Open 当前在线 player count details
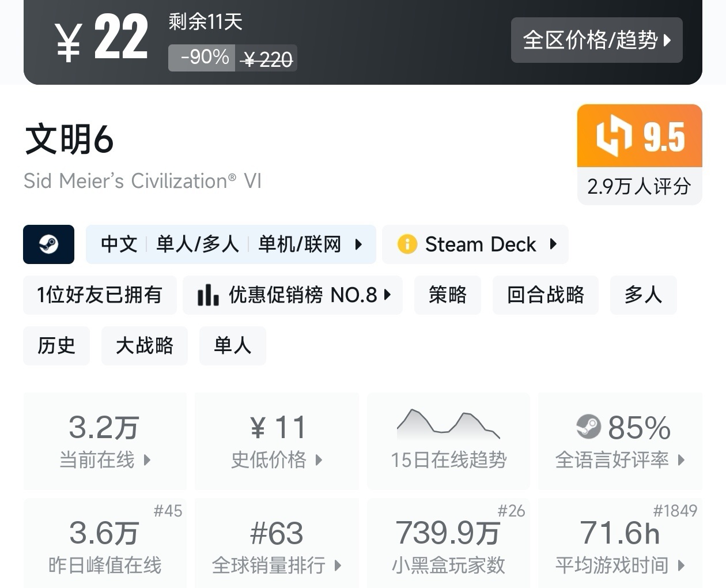 pos(105,441)
